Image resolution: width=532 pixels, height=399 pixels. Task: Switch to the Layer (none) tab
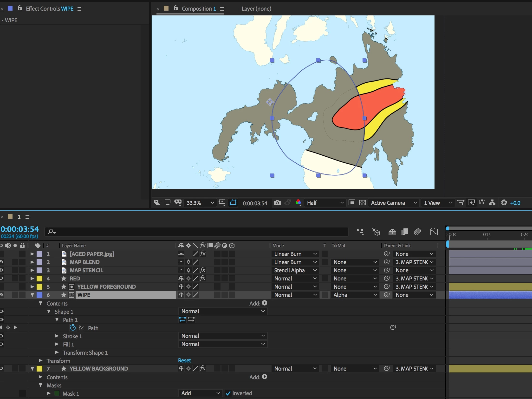pyautogui.click(x=256, y=9)
